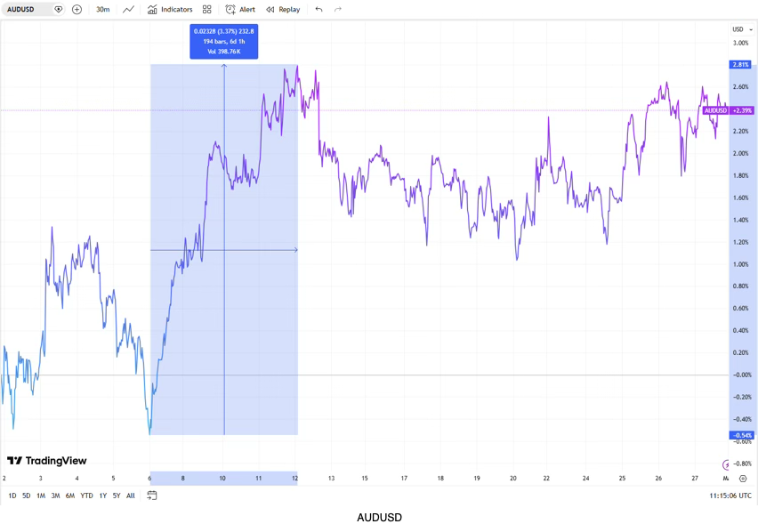Click the TradingView logo link
This screenshot has width=758, height=532.
pyautogui.click(x=47, y=461)
